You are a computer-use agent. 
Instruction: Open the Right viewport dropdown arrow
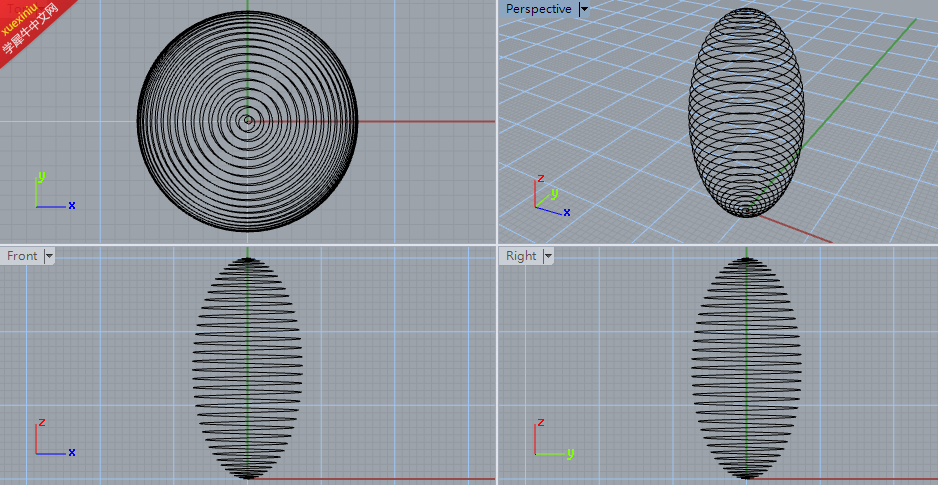pyautogui.click(x=548, y=256)
